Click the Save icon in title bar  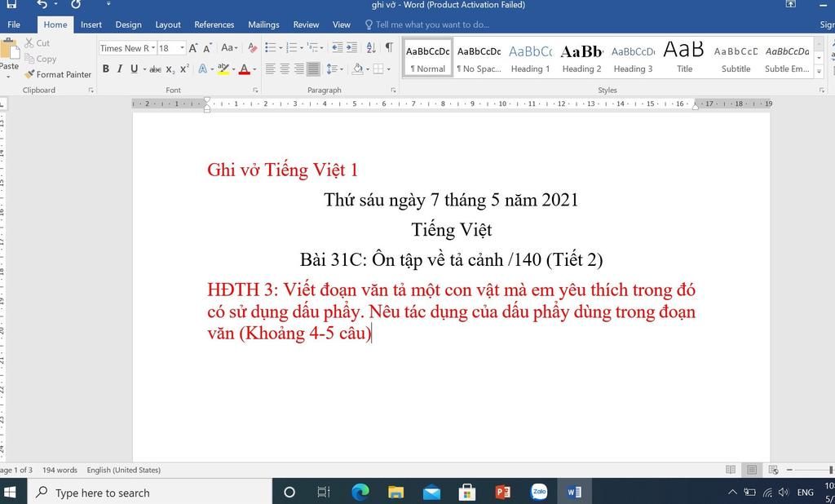11,5
